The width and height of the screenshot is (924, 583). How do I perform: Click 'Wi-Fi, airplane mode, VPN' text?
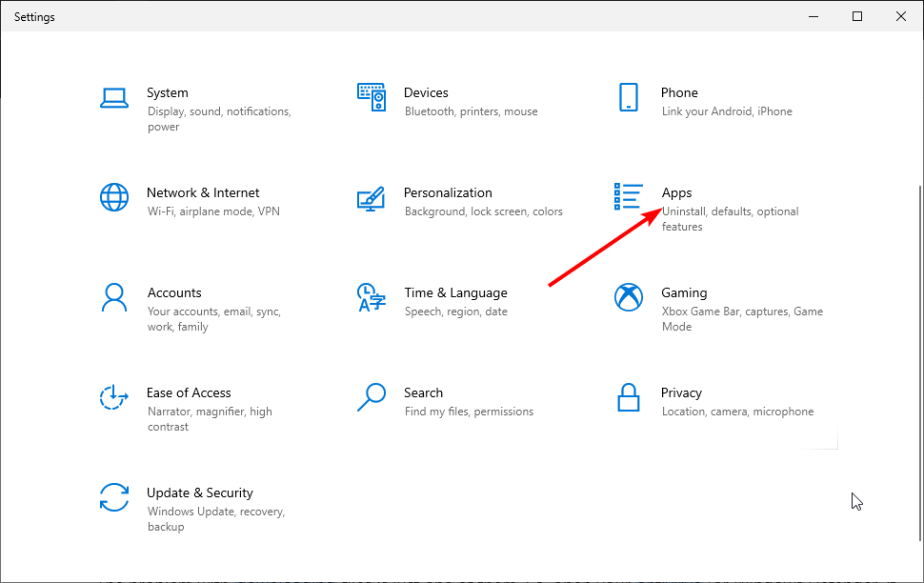tap(214, 211)
